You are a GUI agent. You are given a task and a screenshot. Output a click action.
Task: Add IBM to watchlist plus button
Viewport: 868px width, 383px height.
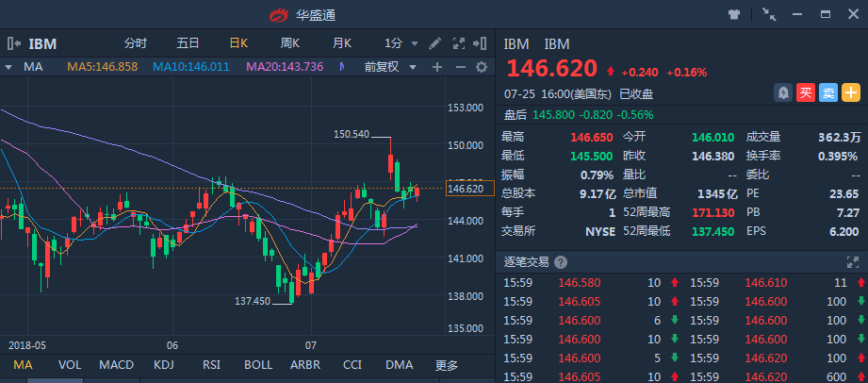point(851,92)
